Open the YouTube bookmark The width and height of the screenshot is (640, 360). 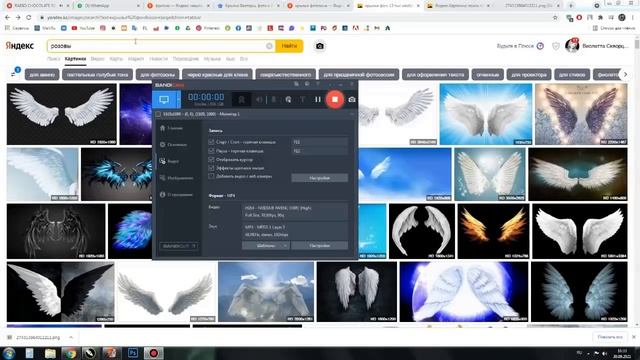[83, 28]
